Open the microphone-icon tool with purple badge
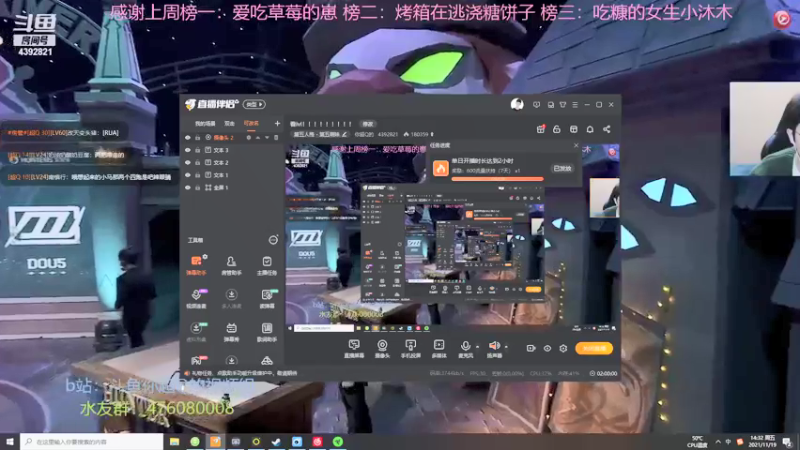Viewport: 800px width, 450px height. tap(196, 298)
